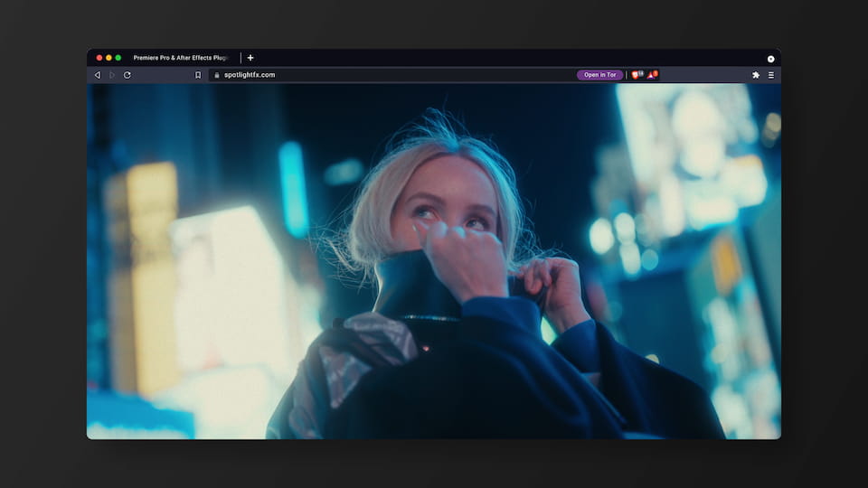
Task: Bookmark this page with the bookmark icon
Action: 198,75
